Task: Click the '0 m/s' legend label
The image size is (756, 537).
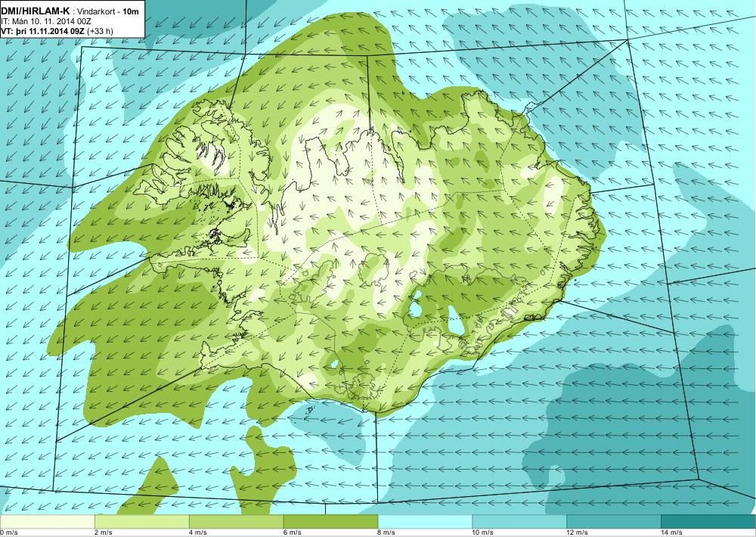Action: 8,532
